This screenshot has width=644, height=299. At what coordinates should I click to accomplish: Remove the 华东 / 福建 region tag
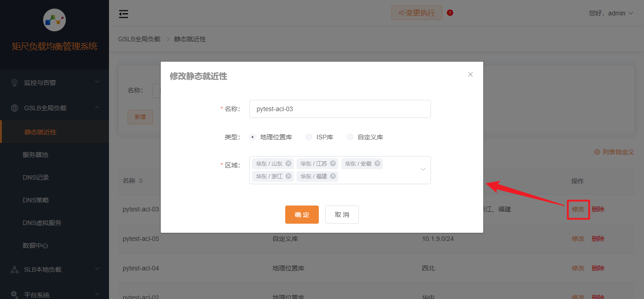tap(333, 176)
